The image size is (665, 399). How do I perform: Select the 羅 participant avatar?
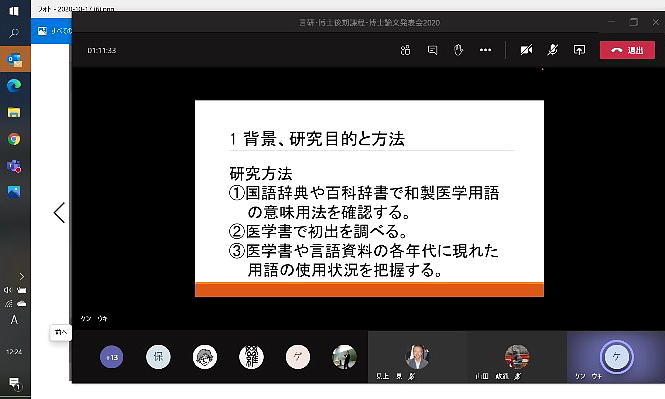click(251, 357)
